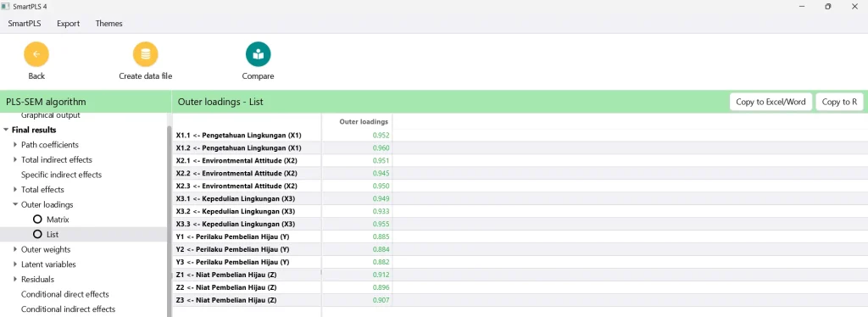This screenshot has height=317, width=868.
Task: Expand the Outer weights node
Action: (15, 249)
